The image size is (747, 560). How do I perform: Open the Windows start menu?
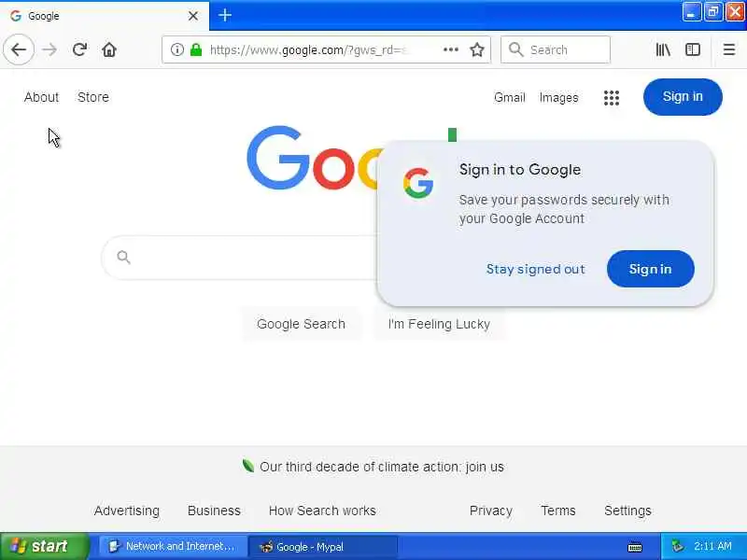point(44,546)
